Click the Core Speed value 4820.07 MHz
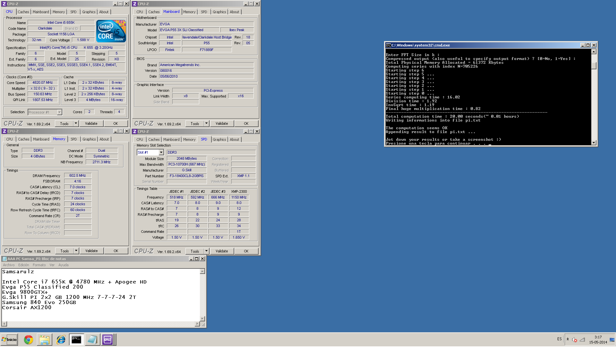Viewport: 616px width, 364px height. coord(43,82)
